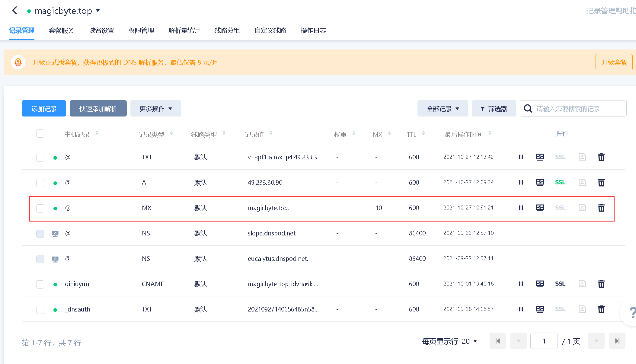Open the floating help question mark
The width and height of the screenshot is (636, 364).
(632, 312)
